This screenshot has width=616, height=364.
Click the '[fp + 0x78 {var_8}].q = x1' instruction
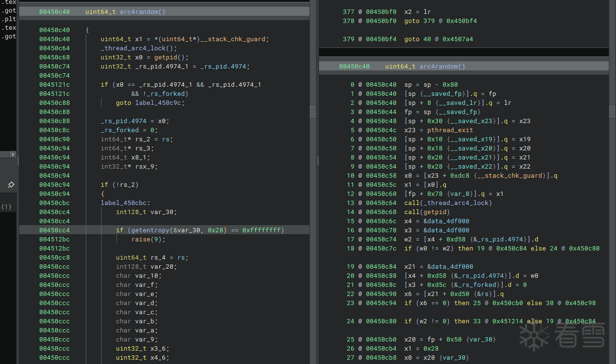click(x=454, y=194)
